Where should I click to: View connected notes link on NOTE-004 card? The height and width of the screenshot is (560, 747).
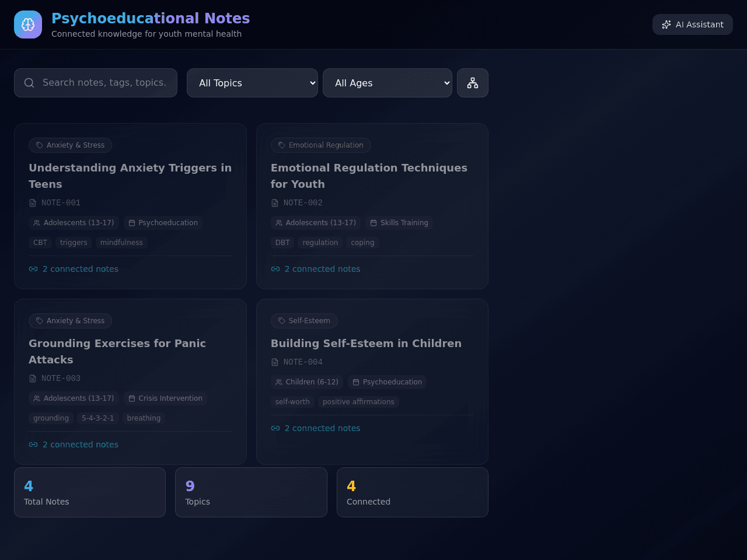pos(316,428)
